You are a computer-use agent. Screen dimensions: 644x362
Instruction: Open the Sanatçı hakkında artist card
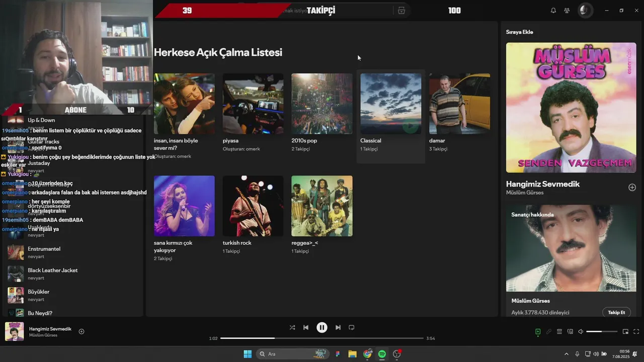571,248
